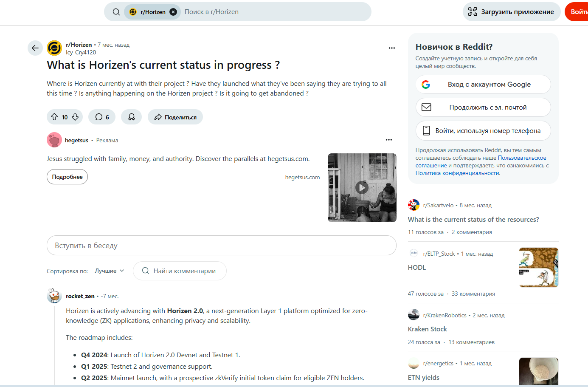The image size is (588, 387).
Task: Open post options three-dot menu
Action: (x=392, y=48)
